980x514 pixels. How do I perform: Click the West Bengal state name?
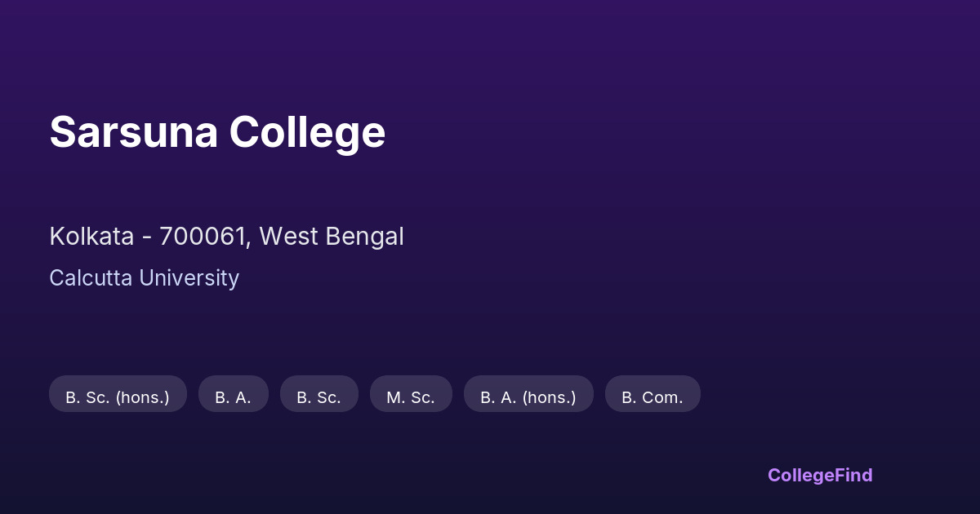332,237
